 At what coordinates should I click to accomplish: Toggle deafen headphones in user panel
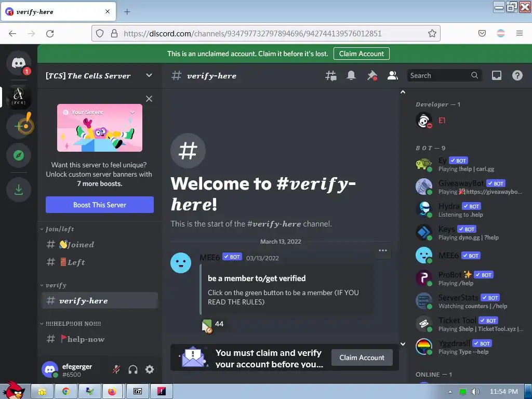133,369
